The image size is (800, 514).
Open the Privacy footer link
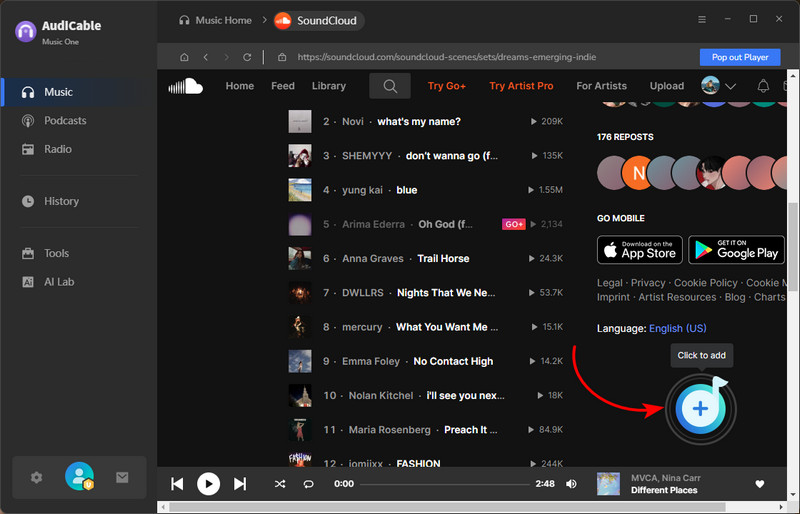[648, 283]
